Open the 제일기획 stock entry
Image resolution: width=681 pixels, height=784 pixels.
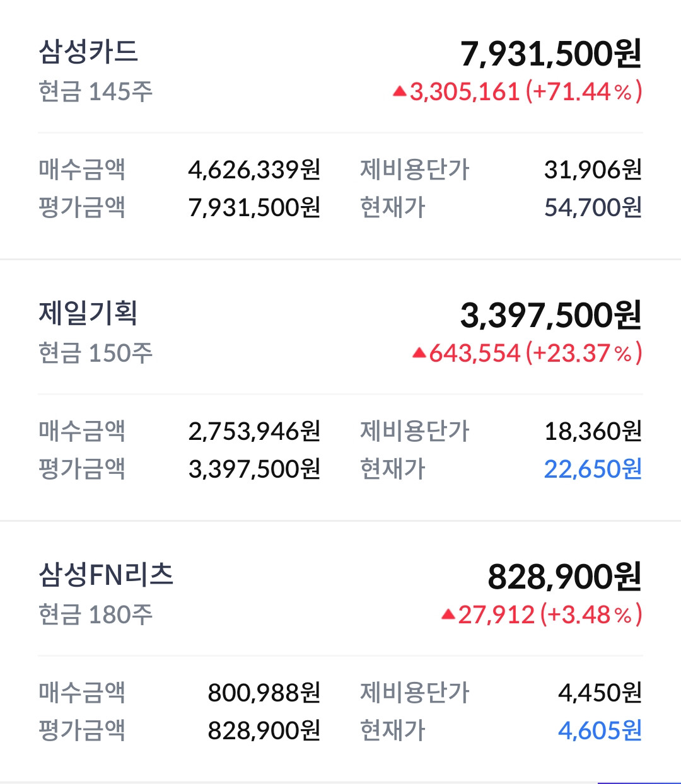[x=88, y=313]
